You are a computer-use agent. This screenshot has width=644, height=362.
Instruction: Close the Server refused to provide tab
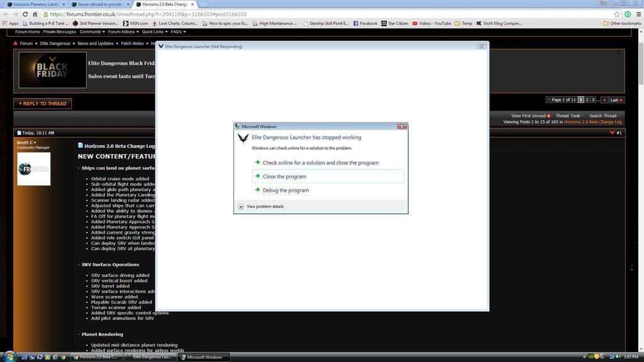[x=128, y=4]
